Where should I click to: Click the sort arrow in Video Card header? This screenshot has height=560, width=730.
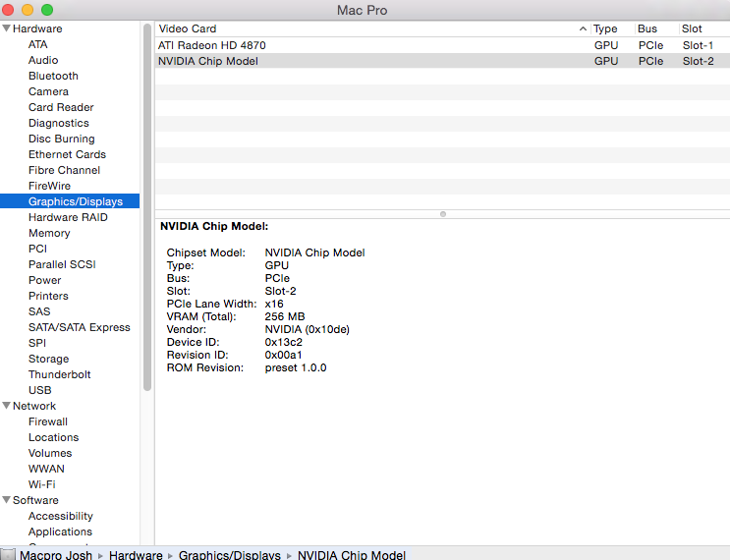click(583, 28)
